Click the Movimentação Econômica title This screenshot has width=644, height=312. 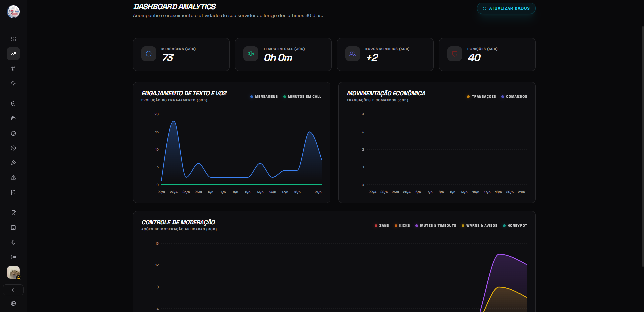click(x=386, y=93)
